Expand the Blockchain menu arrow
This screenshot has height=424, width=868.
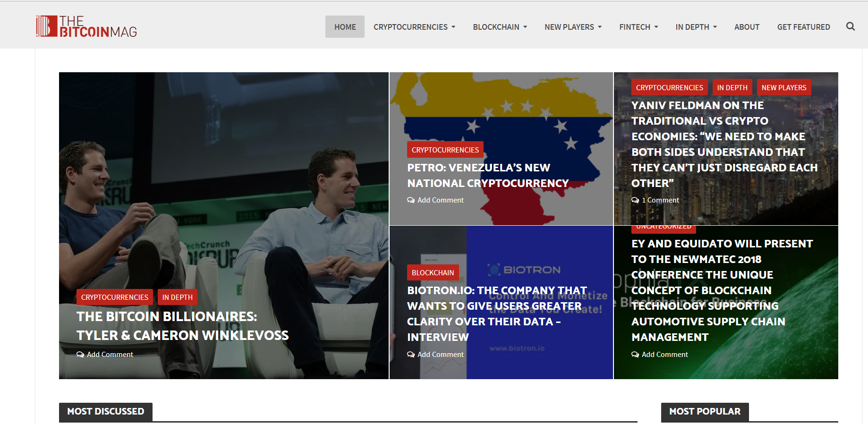[525, 27]
